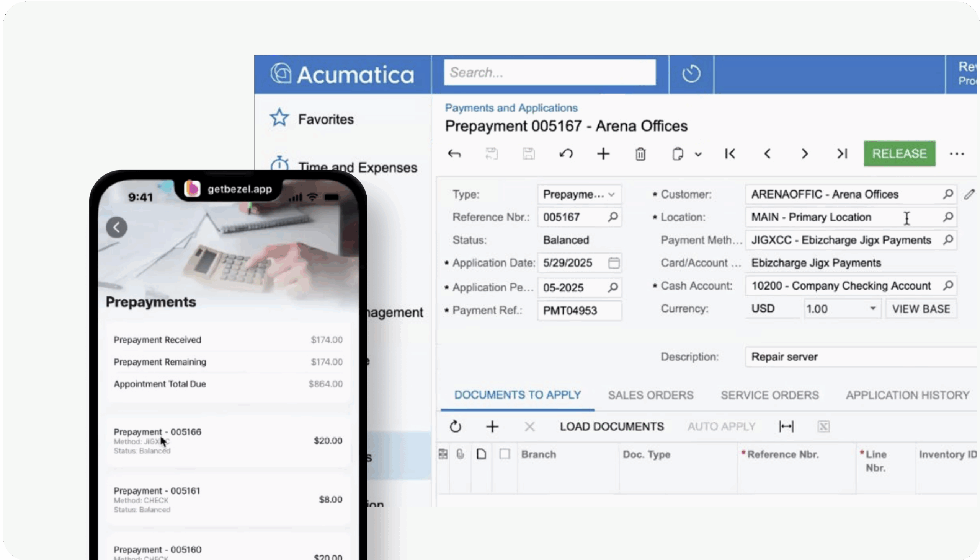Click Branch column header
The width and height of the screenshot is (980, 560).
[x=538, y=454]
